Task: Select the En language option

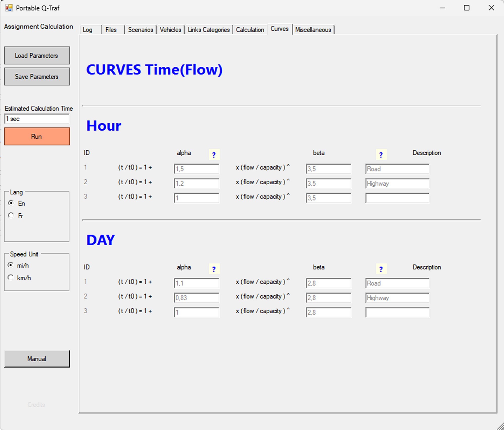Action: 11,203
